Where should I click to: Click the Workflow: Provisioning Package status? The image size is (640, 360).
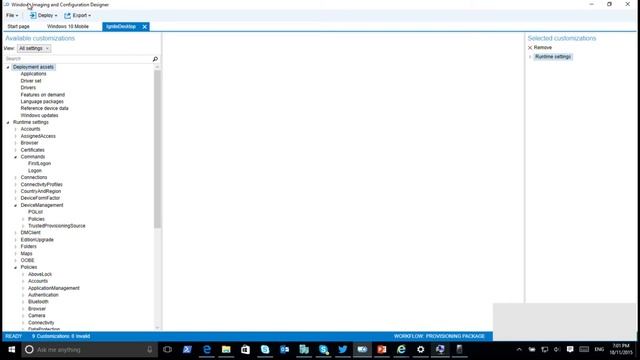[439, 336]
